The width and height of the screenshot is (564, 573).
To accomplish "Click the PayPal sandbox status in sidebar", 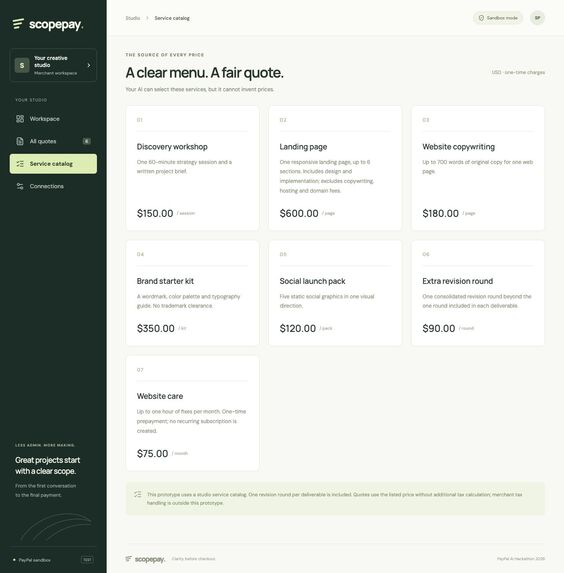I will coord(32,560).
